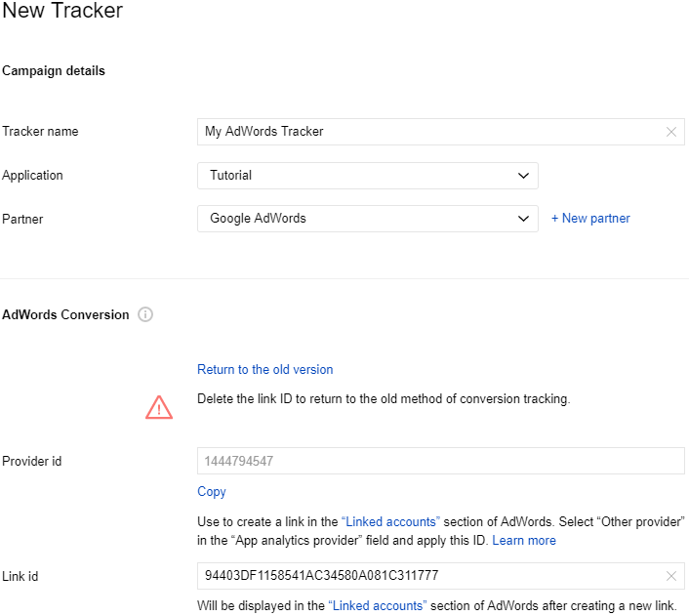Click the Tracker name label

[x=40, y=132]
